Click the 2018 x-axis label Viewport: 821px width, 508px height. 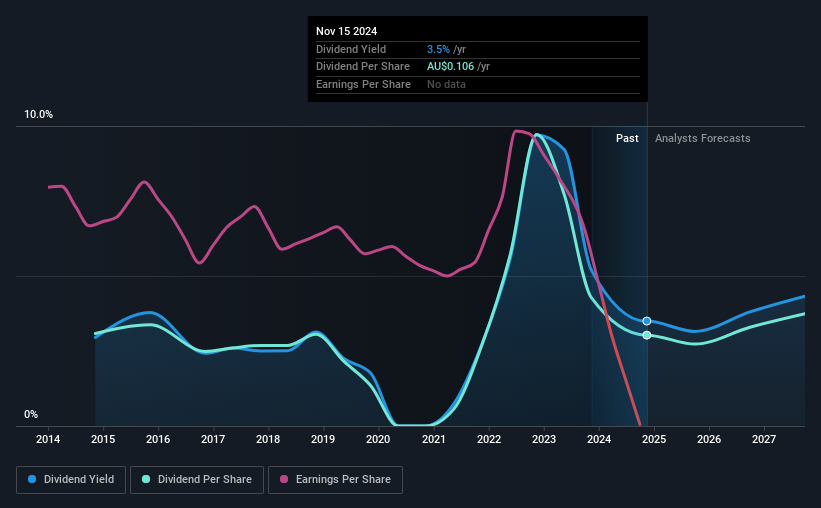(x=268, y=439)
